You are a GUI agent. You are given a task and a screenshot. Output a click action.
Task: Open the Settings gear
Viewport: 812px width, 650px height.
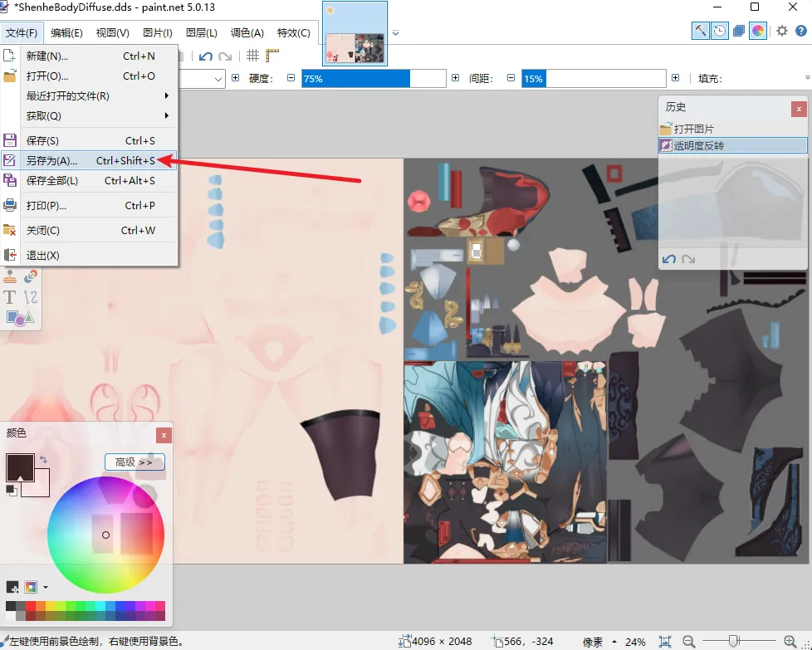782,31
